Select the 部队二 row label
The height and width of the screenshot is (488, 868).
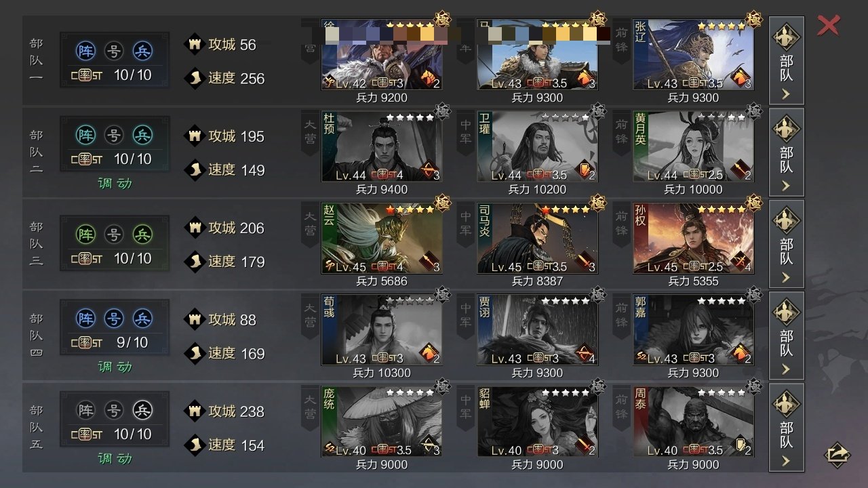click(36, 152)
